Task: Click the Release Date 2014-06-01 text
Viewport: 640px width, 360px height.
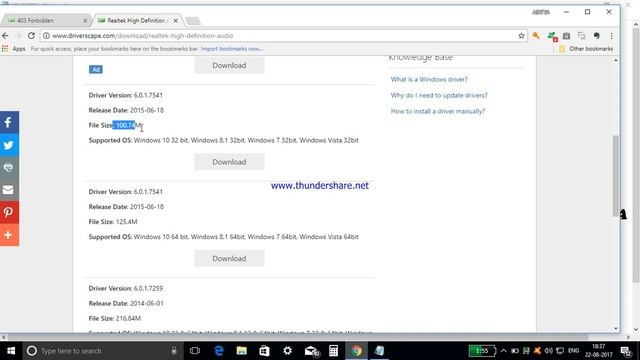Action: tap(126, 303)
